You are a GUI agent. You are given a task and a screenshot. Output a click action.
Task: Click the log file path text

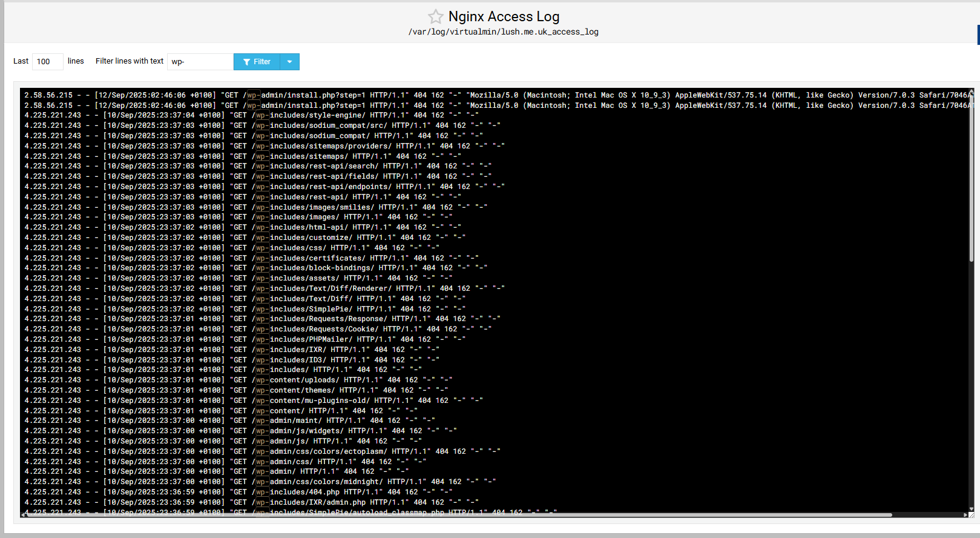coord(503,32)
